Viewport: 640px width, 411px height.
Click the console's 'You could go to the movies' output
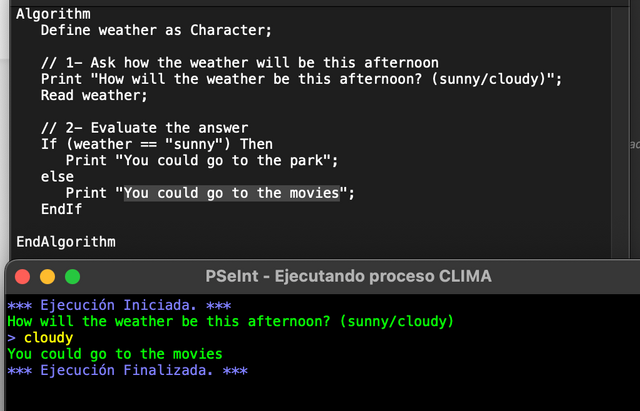(114, 354)
